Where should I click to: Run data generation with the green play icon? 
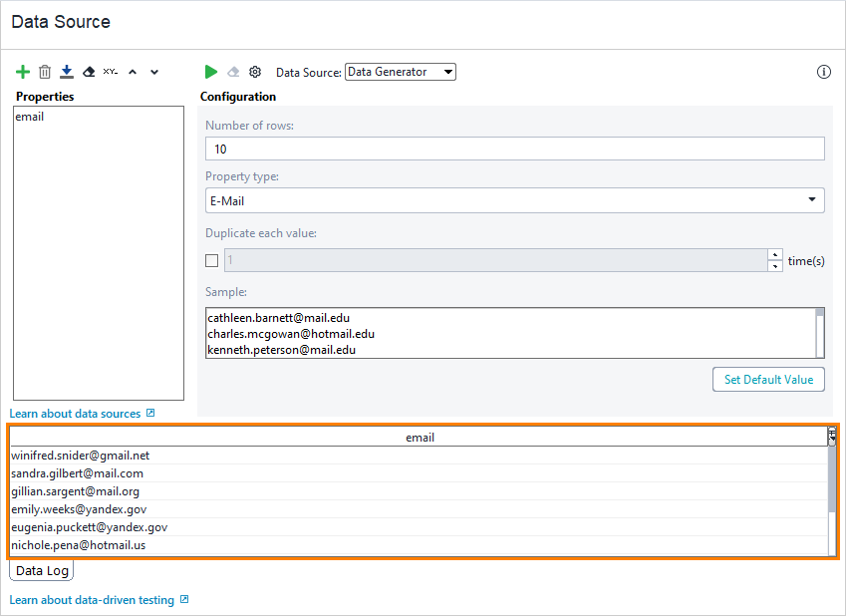pyautogui.click(x=210, y=71)
